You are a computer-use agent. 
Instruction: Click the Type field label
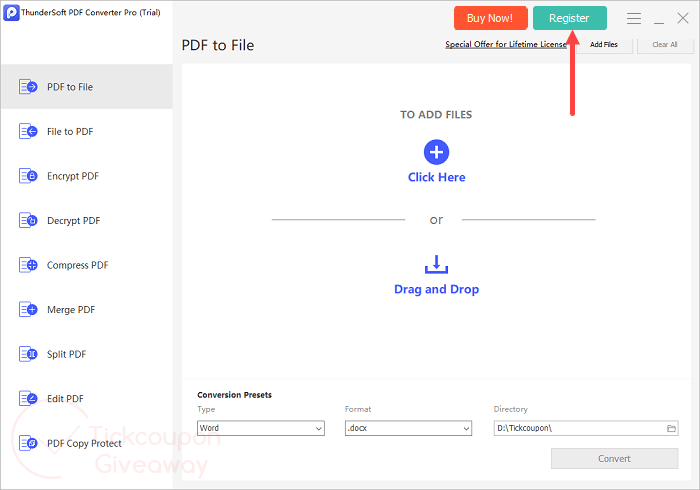coord(206,409)
